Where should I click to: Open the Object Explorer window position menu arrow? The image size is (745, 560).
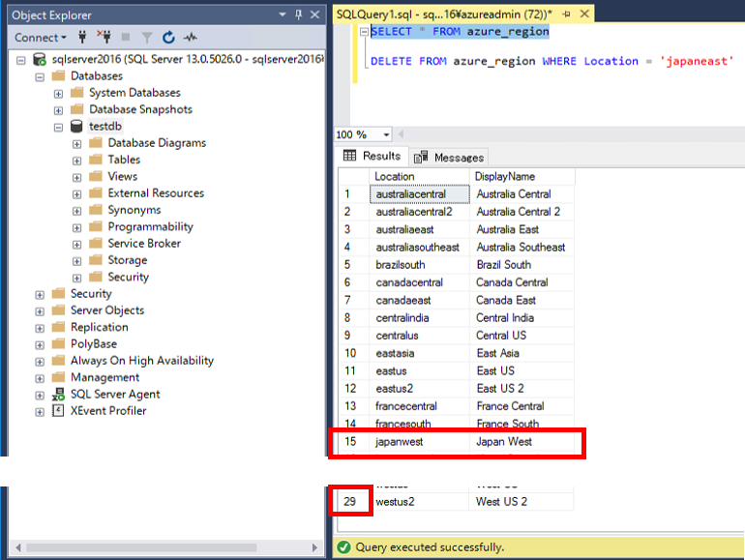[283, 15]
